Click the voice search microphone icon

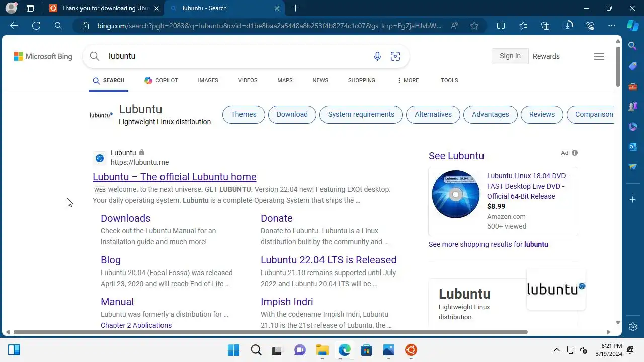click(377, 56)
